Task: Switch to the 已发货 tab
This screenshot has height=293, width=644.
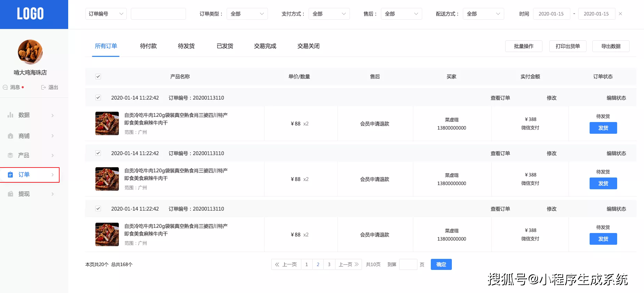Action: point(225,46)
